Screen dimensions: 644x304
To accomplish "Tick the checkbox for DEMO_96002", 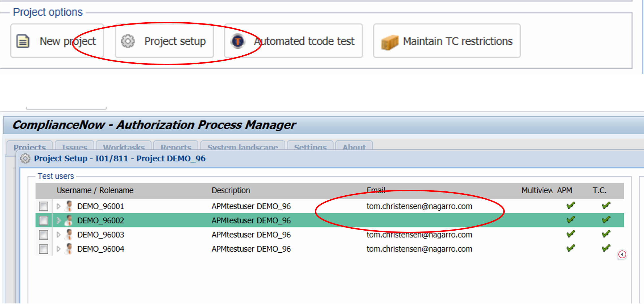I will point(43,220).
